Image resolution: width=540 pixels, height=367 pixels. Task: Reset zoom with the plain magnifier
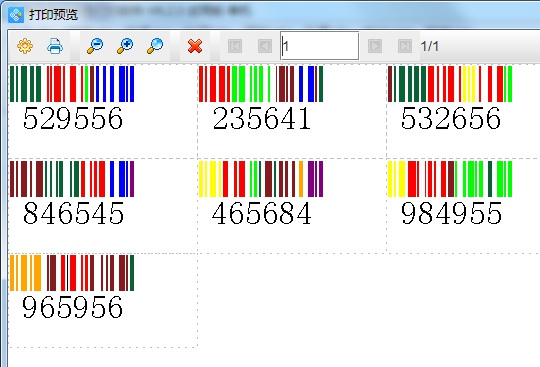(x=155, y=46)
